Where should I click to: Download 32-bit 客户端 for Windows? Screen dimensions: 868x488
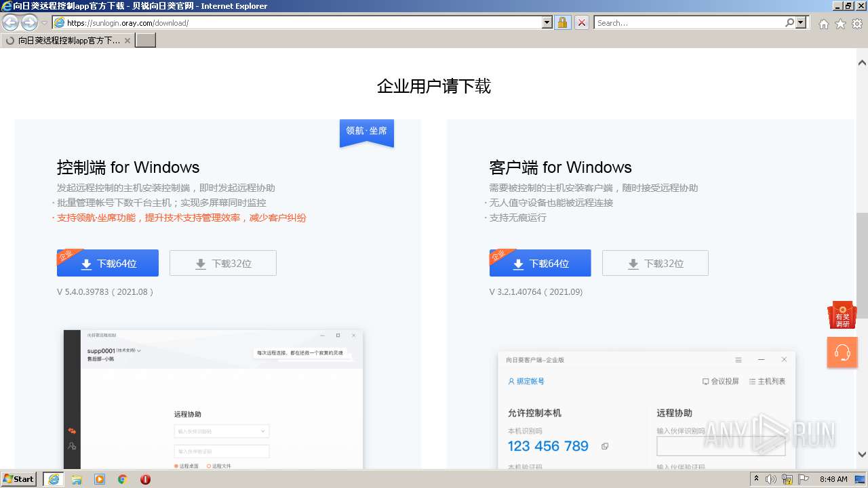pyautogui.click(x=655, y=263)
